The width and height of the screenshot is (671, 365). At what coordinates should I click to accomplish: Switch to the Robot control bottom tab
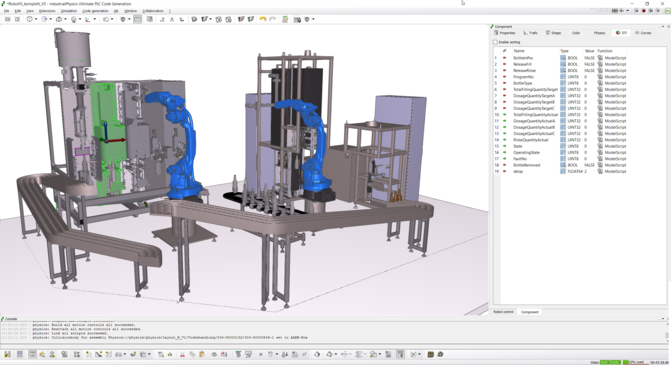point(503,312)
